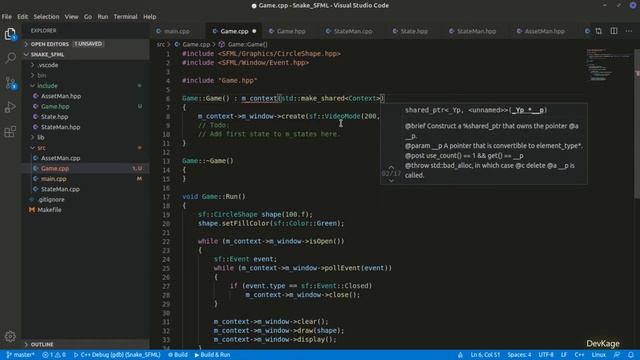Open the Go menu

[88, 17]
